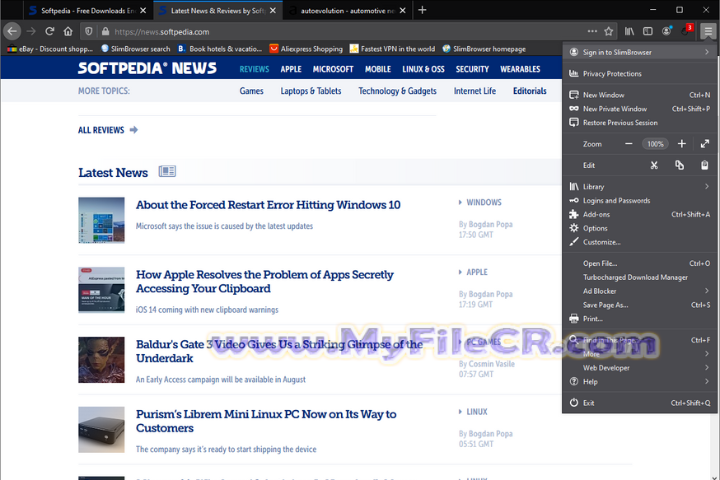Open Technology & Gadgets topic

397,91
